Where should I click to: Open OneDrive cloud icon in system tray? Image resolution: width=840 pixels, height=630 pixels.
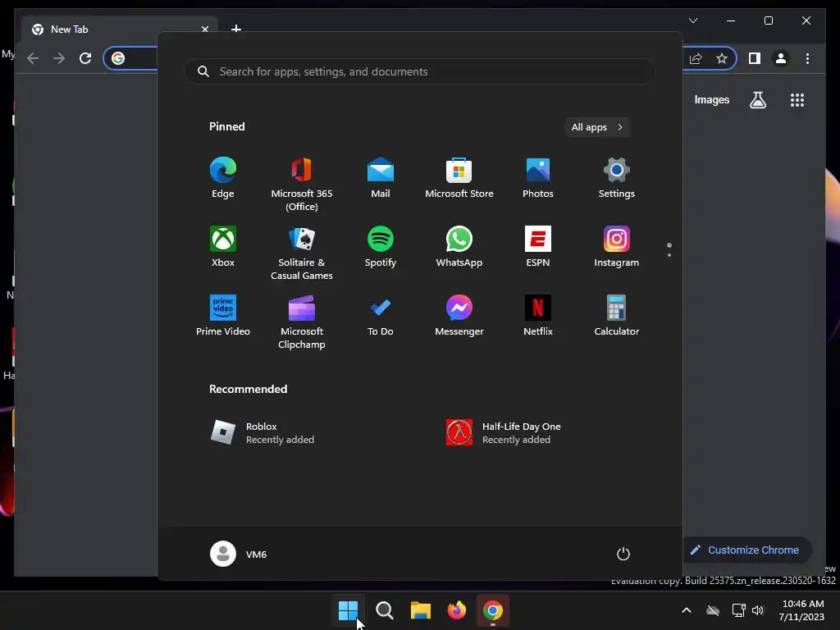click(713, 610)
